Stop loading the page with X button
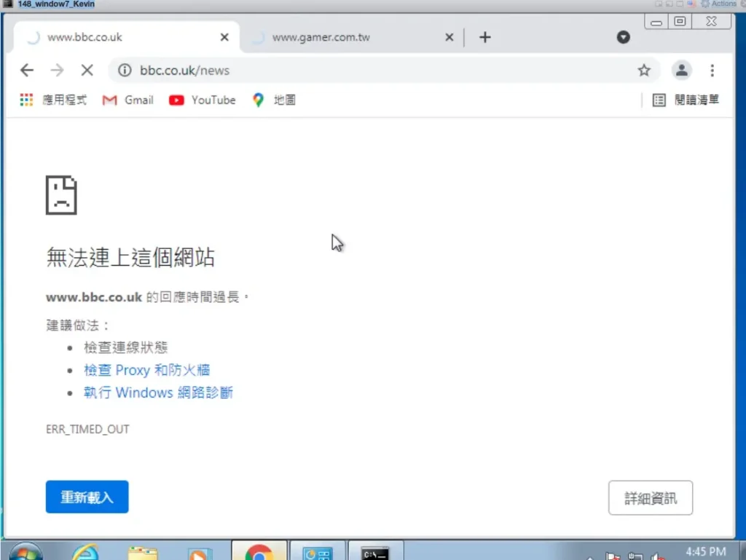Image resolution: width=746 pixels, height=560 pixels. (x=87, y=71)
